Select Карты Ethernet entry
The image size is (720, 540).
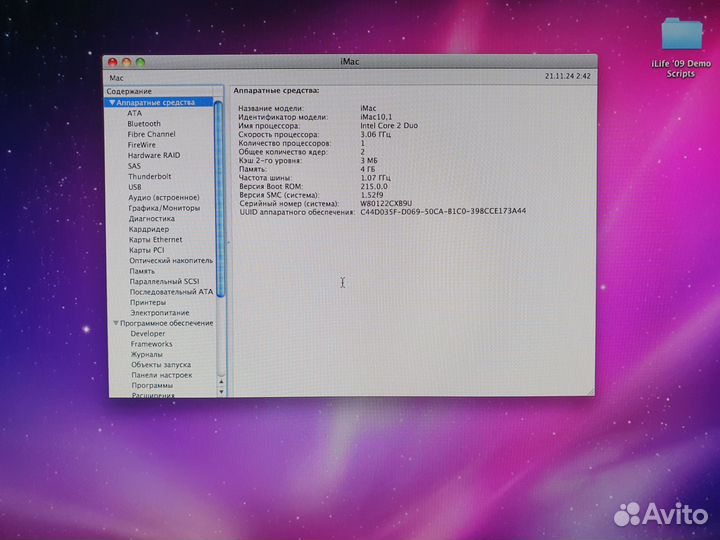156,240
